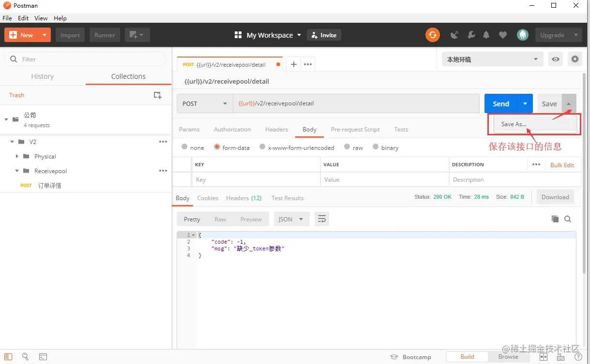The image size is (590, 364).
Task: Create a new collection icon
Action: pos(157,95)
